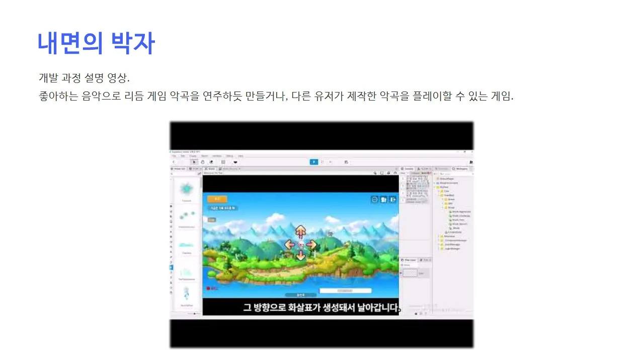This screenshot has width=644, height=362.
Task: Click the user profile icon at editor toolbar end
Action: [x=470, y=162]
